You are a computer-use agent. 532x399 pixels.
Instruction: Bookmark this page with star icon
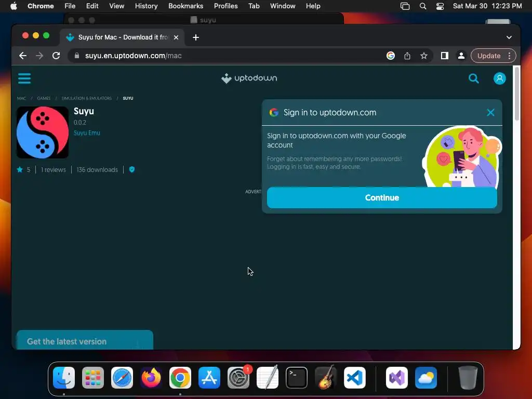click(424, 56)
